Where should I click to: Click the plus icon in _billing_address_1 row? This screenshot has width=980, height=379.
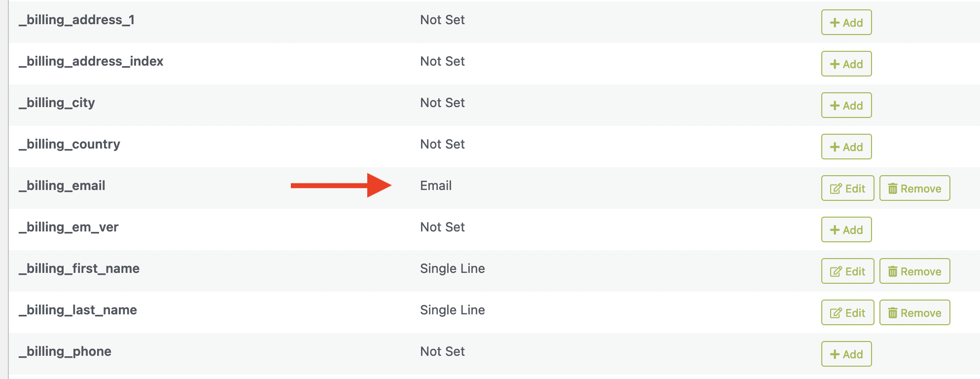[835, 23]
